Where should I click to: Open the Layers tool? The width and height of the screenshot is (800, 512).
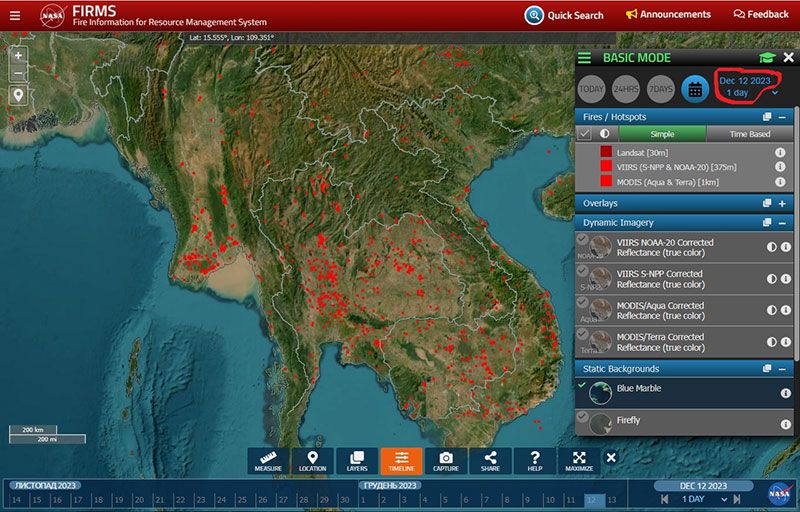point(357,462)
